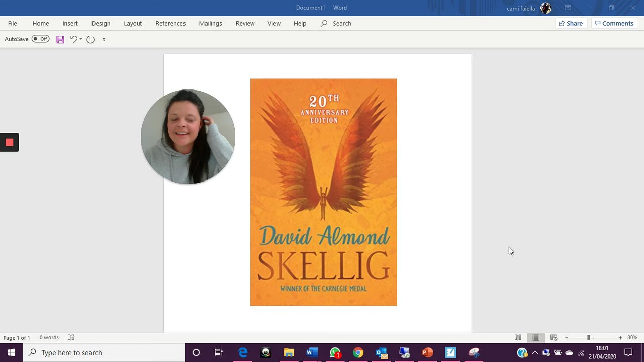Open PowerPoint from the taskbar
644x362 pixels.
(x=427, y=353)
